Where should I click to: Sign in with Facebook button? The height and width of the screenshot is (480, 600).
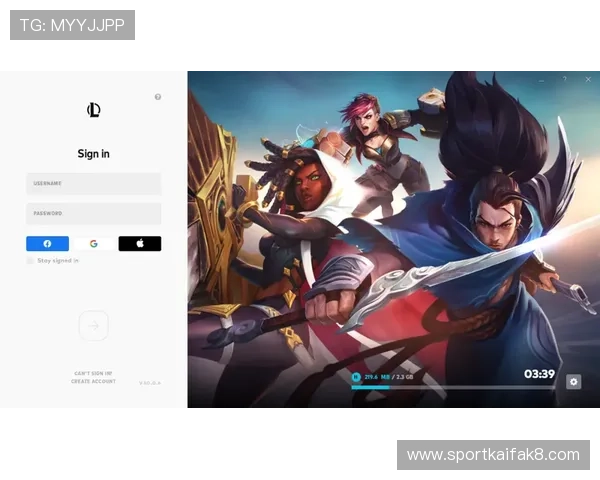(47, 243)
